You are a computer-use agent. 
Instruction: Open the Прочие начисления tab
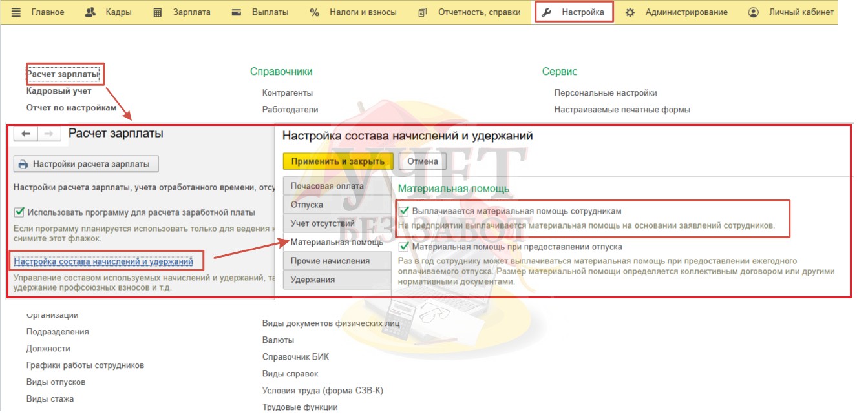tap(337, 261)
